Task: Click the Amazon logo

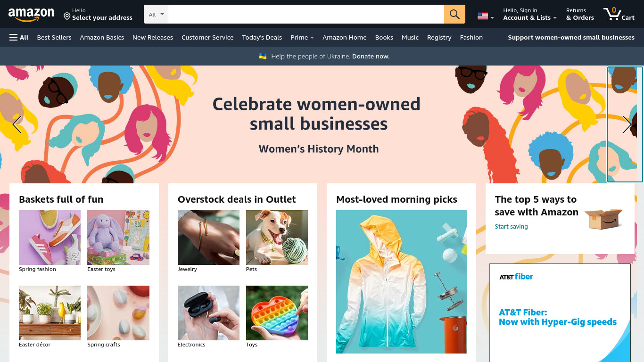Action: pos(31,15)
